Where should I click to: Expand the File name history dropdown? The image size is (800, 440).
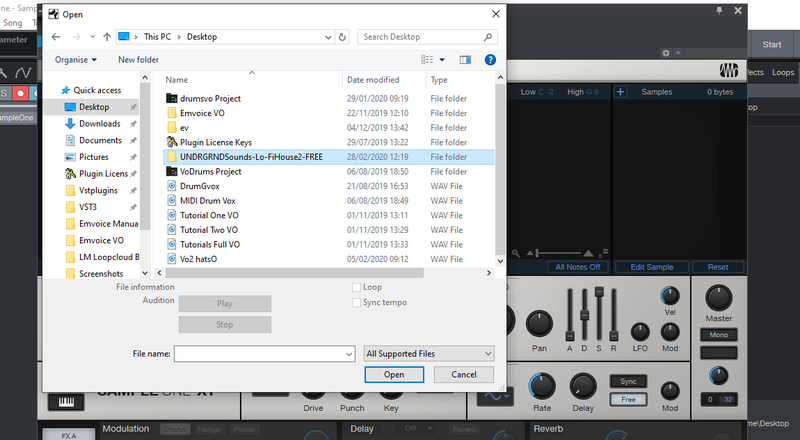pyautogui.click(x=349, y=354)
